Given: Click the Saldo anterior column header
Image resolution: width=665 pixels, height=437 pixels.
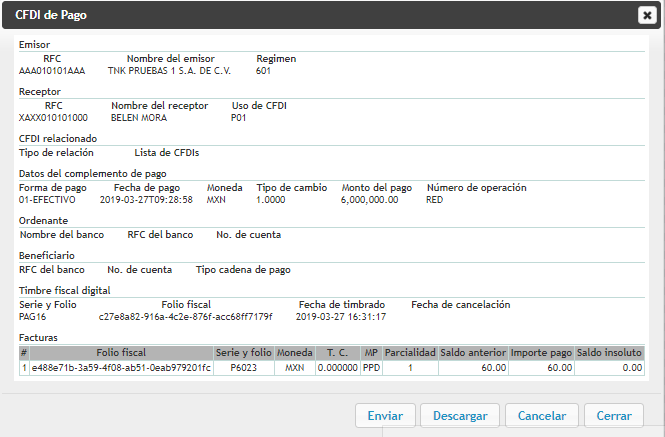Looking at the screenshot, I should pyautogui.click(x=473, y=353).
